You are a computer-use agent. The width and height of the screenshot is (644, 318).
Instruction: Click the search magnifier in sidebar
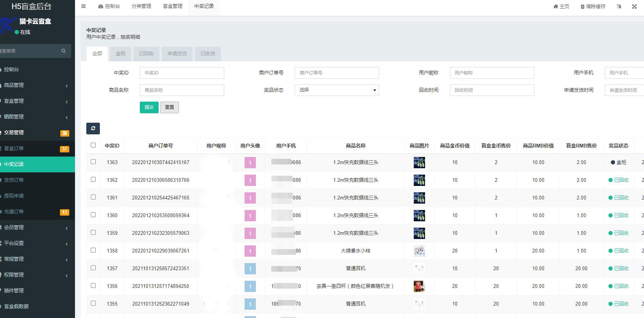click(63, 51)
